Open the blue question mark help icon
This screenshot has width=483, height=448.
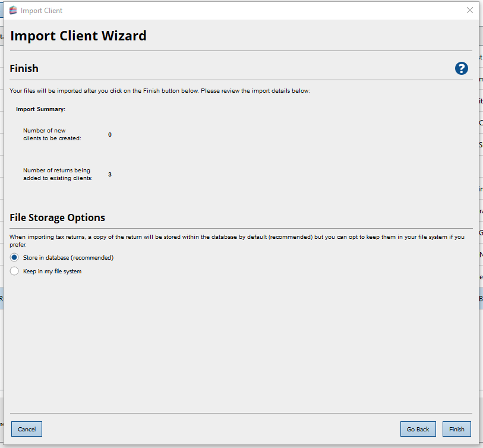(x=461, y=68)
